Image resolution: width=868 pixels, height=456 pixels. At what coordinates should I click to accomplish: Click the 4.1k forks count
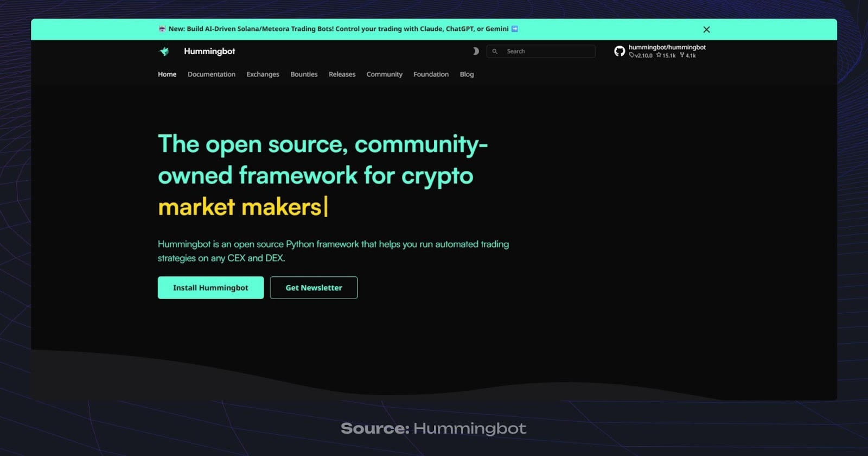pyautogui.click(x=688, y=55)
